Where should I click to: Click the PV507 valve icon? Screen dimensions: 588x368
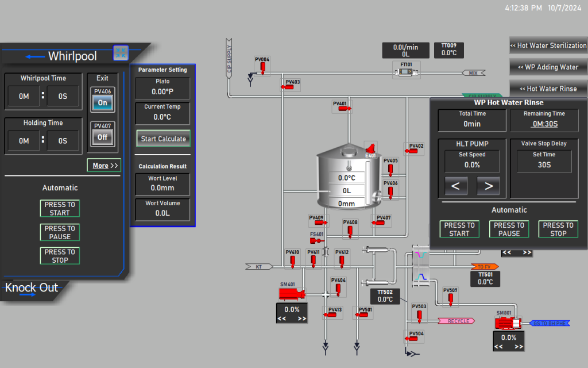click(x=450, y=299)
